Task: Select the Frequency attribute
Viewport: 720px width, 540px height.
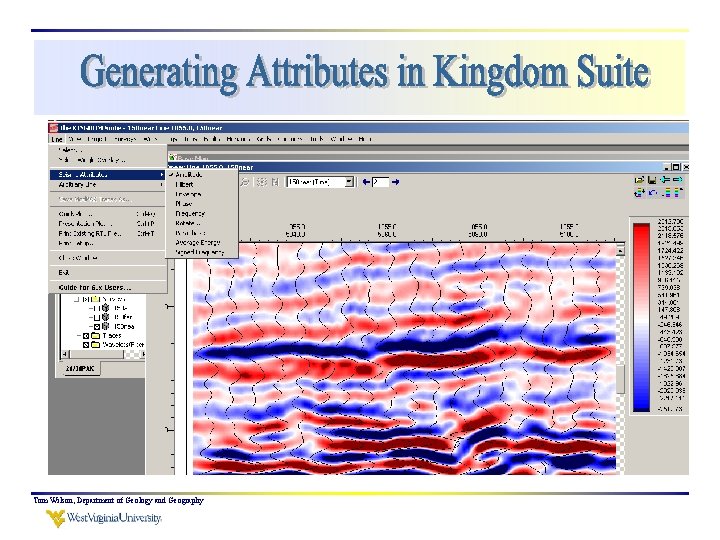Action: [202, 214]
